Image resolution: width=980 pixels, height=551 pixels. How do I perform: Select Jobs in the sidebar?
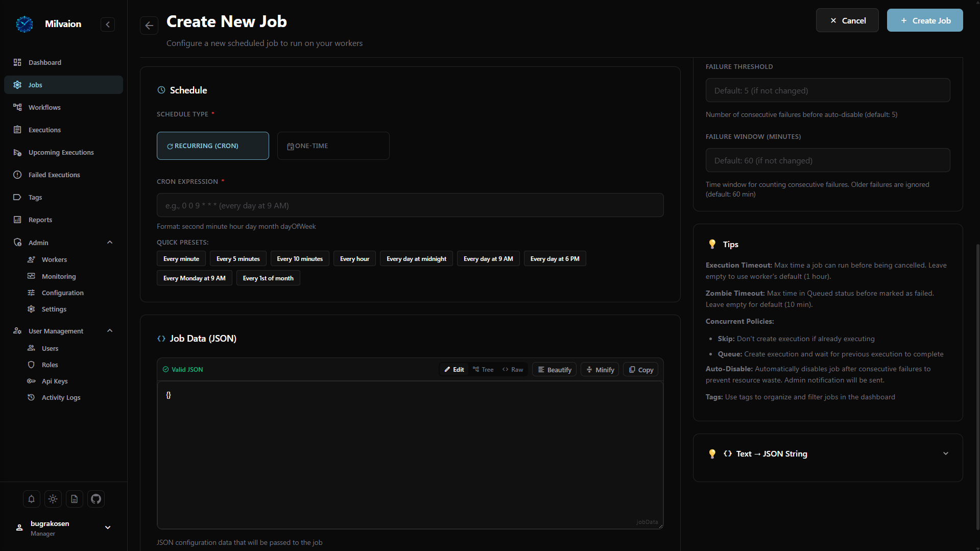tap(63, 85)
